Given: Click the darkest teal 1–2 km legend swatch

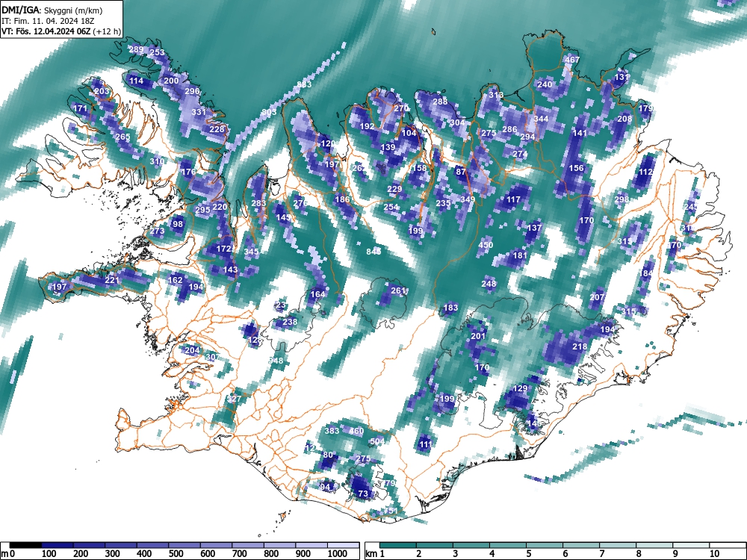Looking at the screenshot, I should (x=398, y=545).
